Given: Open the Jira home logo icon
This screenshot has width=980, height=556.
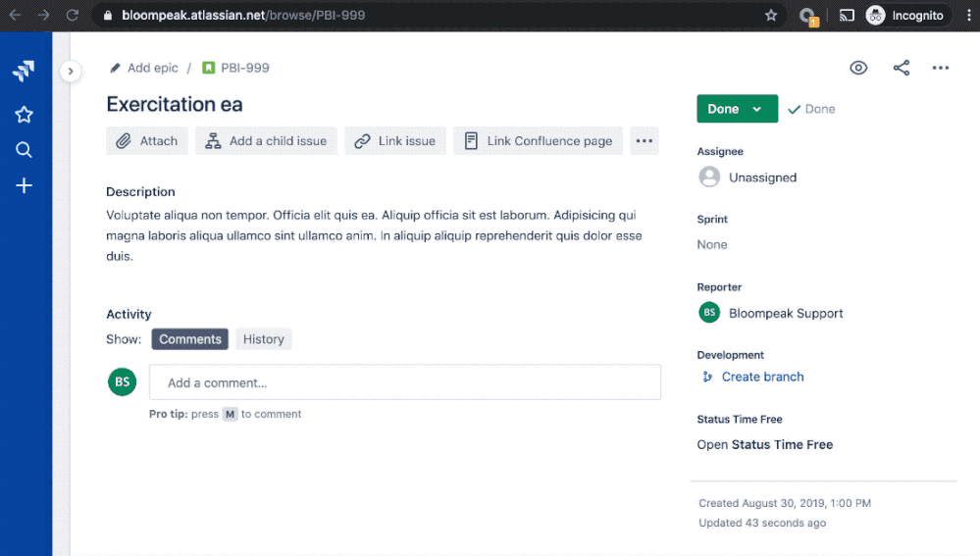Looking at the screenshot, I should click(x=24, y=71).
